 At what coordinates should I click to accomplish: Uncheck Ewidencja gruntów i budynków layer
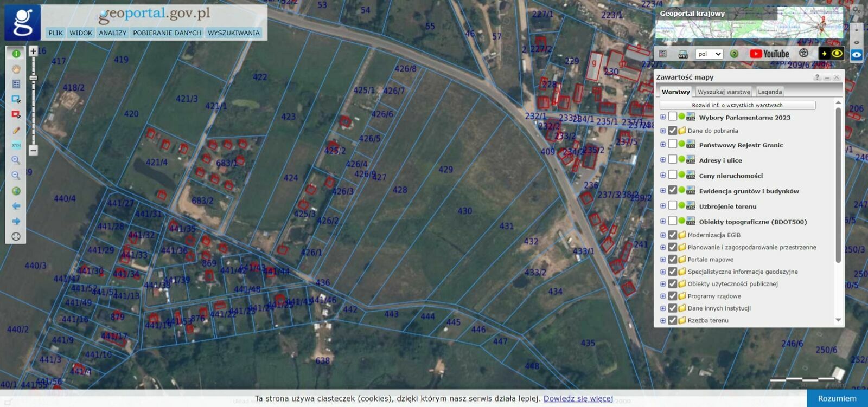[673, 190]
